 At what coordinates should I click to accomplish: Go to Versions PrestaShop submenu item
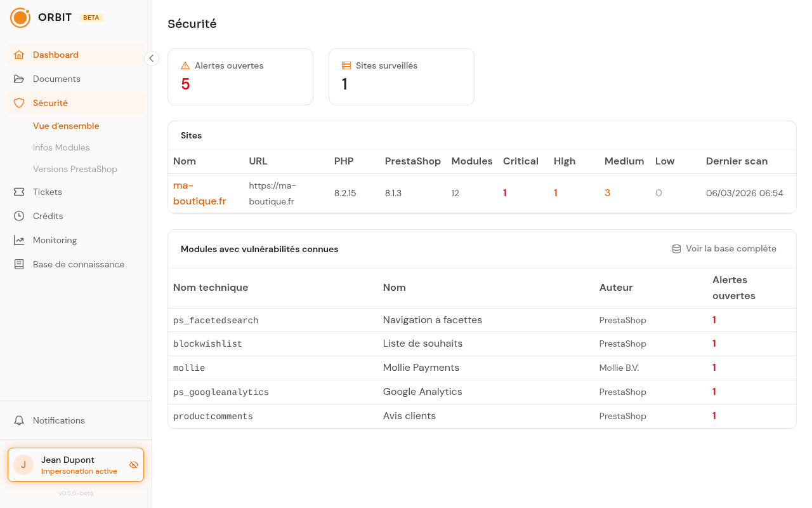click(75, 169)
